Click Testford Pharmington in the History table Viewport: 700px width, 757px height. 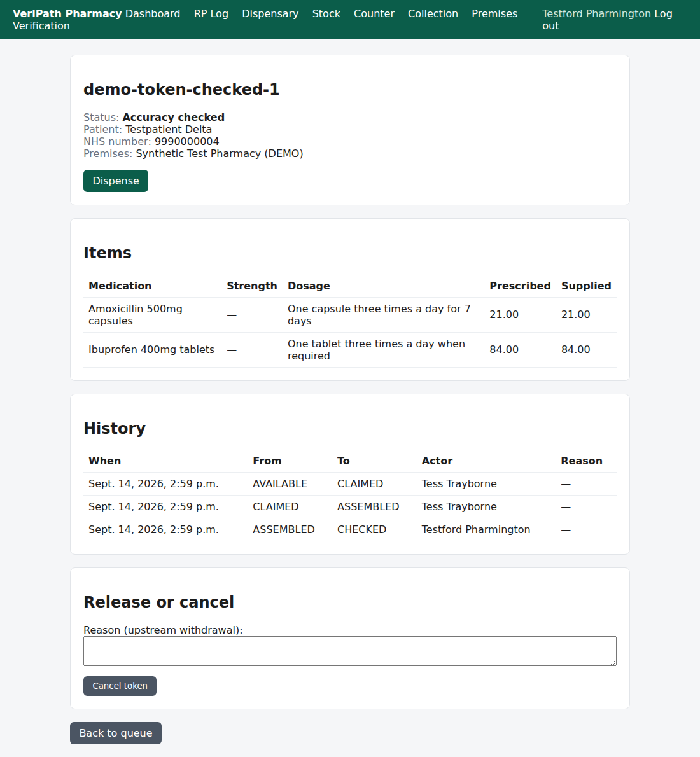(476, 530)
